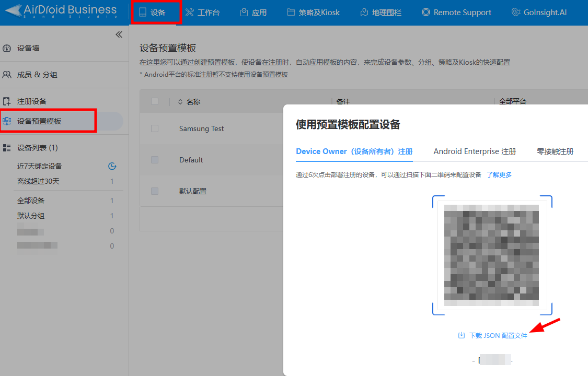Viewport: 588px width, 376px height.
Task: Click the GoInsight.AI spiral icon
Action: (x=516, y=13)
